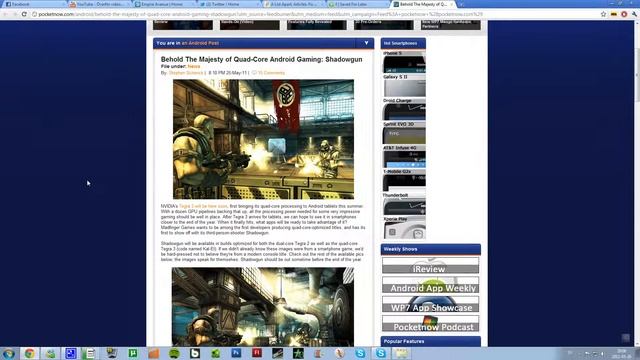The image size is (640, 360).
Task: Open the Windows Start menu
Action: (9, 353)
